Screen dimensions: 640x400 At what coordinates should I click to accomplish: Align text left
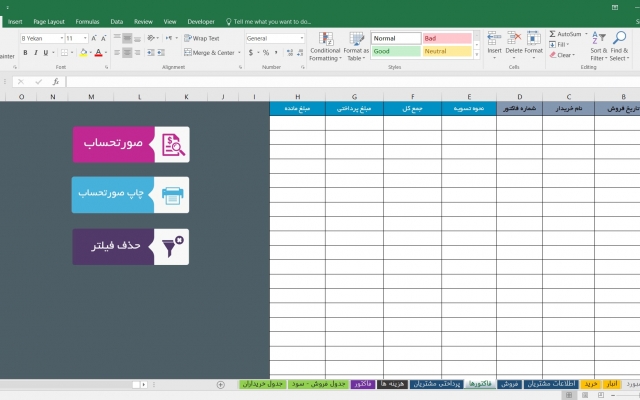click(117, 53)
